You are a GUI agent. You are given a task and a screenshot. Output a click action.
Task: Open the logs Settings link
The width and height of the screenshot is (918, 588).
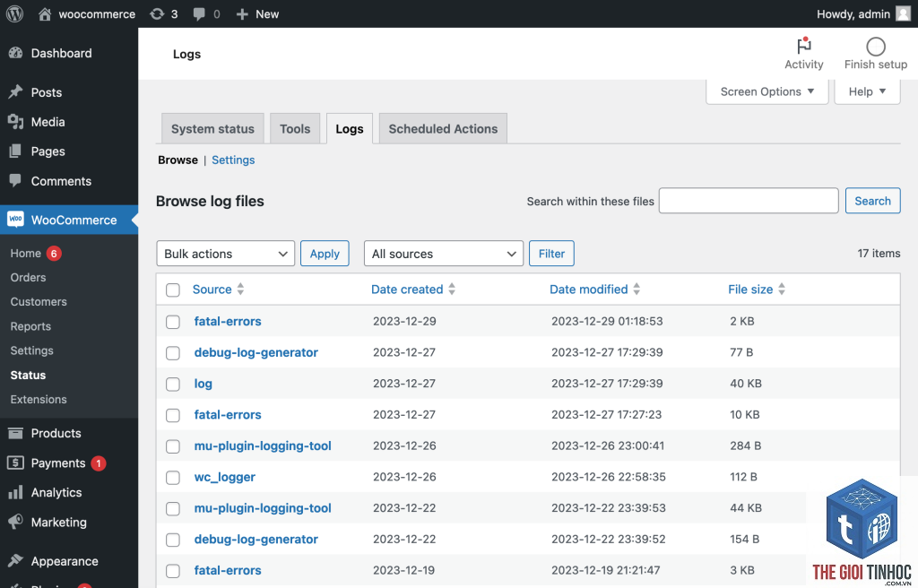(233, 160)
